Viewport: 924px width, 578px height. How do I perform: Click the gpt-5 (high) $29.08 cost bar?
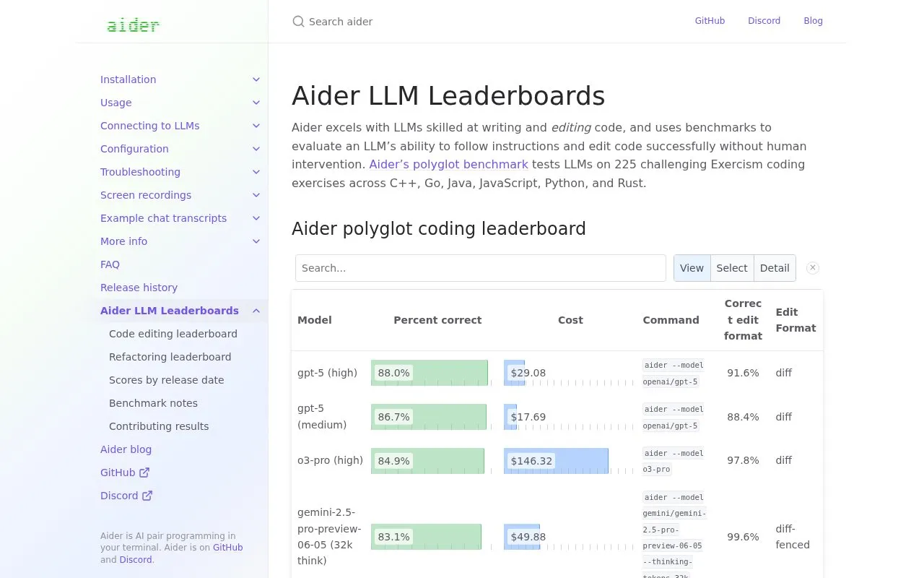pyautogui.click(x=514, y=373)
